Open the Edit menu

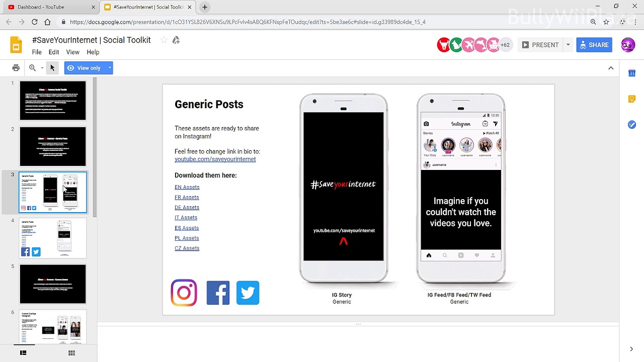click(x=54, y=52)
